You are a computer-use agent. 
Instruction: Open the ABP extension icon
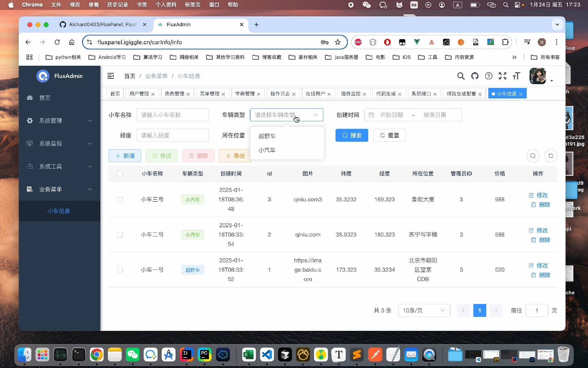358,42
